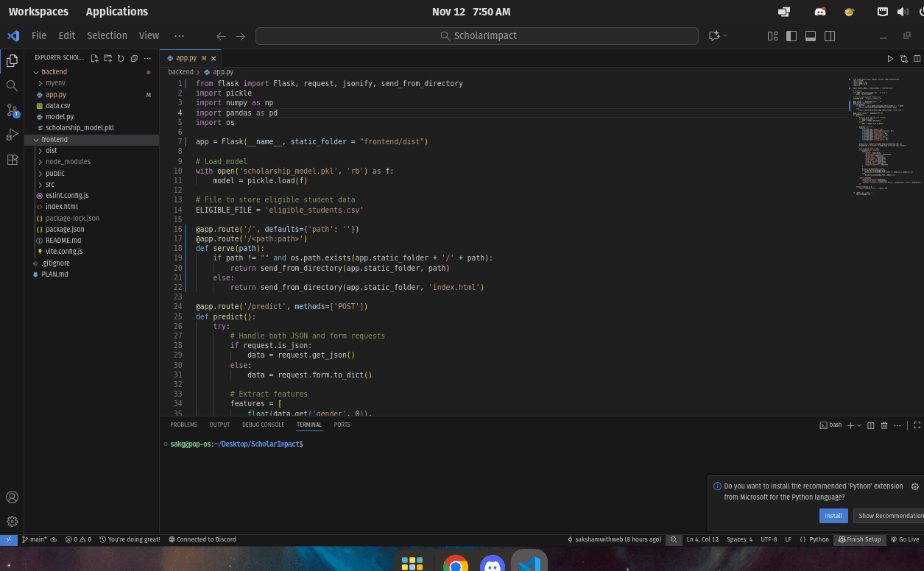The image size is (924, 571).
Task: Open the Extensions view
Action: [12, 160]
